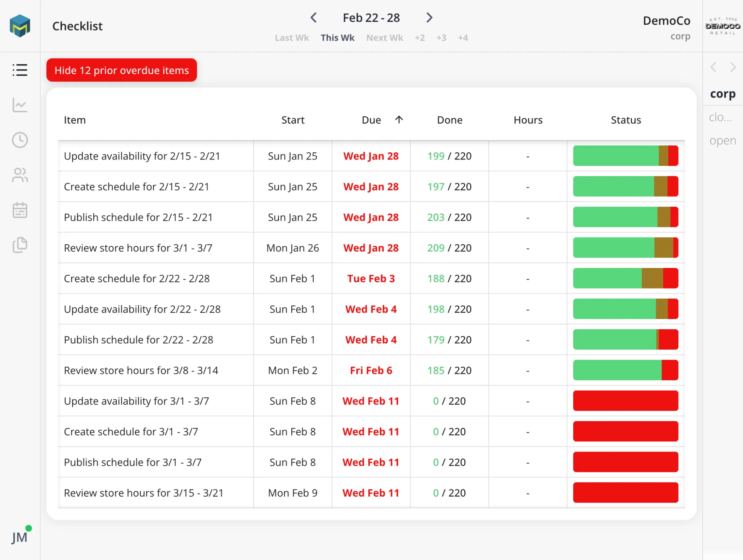The height and width of the screenshot is (560, 743).
Task: Open the calendar icon in sidebar
Action: click(x=20, y=210)
